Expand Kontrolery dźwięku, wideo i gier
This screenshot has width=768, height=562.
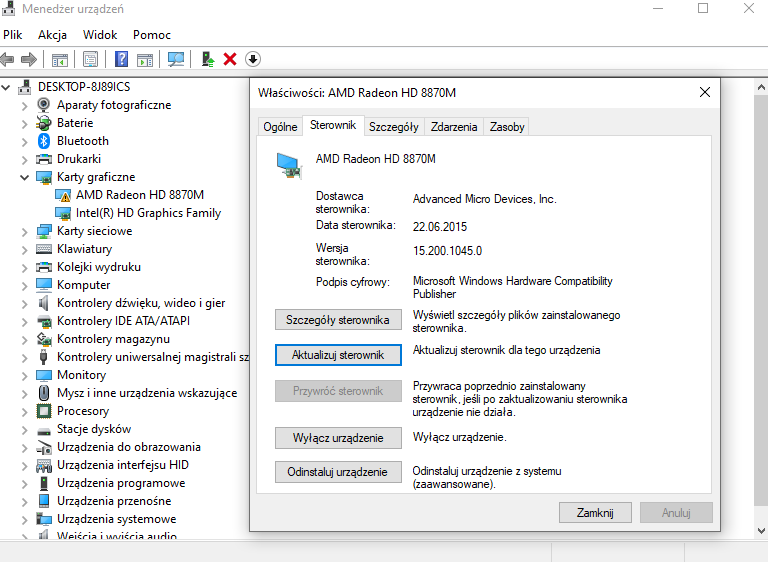[24, 304]
